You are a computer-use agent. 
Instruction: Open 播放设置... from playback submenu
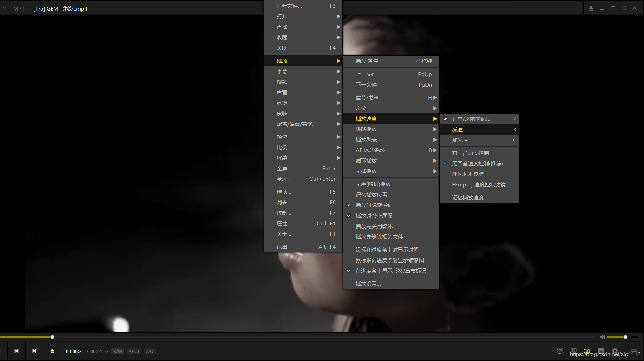[x=391, y=284]
